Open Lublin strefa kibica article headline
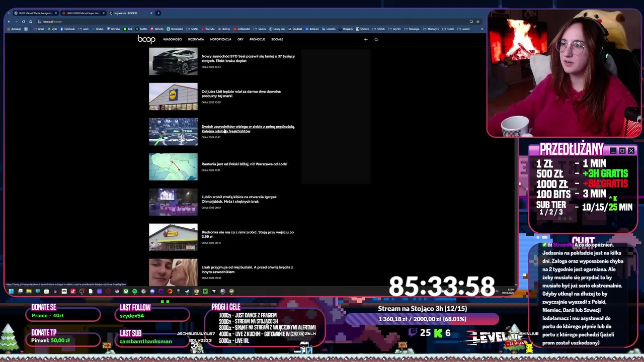Viewport: 644px width, 362px height. [239, 199]
